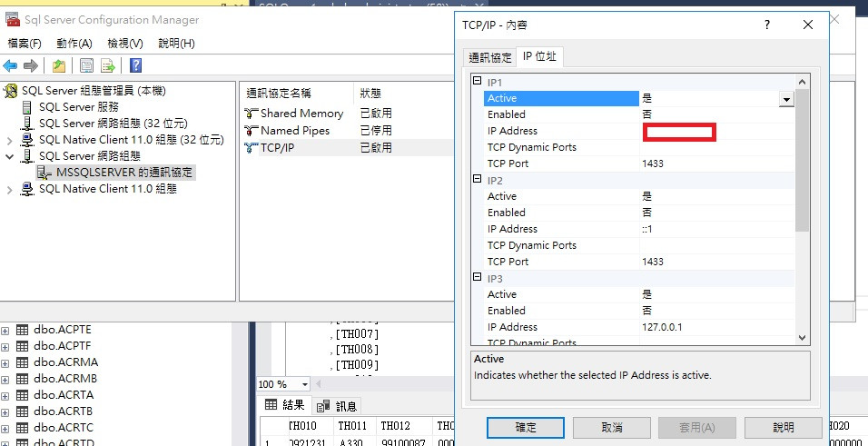Click the dbo.ACRTB table icon
868x446 pixels.
(x=22, y=411)
